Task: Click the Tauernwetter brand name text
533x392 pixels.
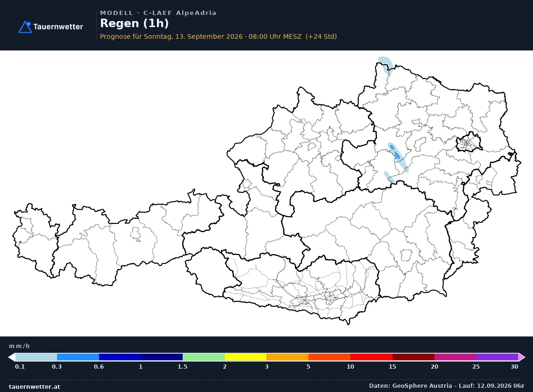Action: (58, 27)
